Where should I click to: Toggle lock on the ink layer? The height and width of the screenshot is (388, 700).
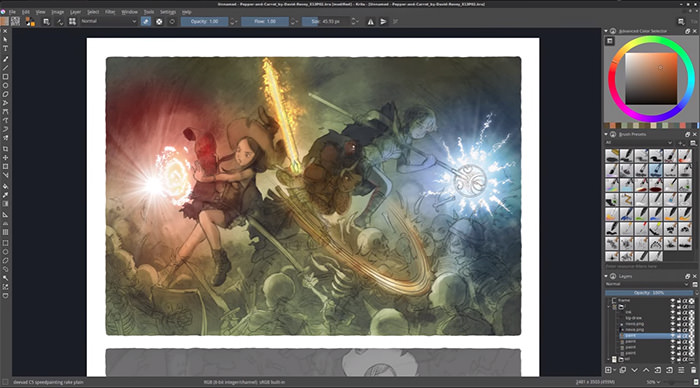679,312
